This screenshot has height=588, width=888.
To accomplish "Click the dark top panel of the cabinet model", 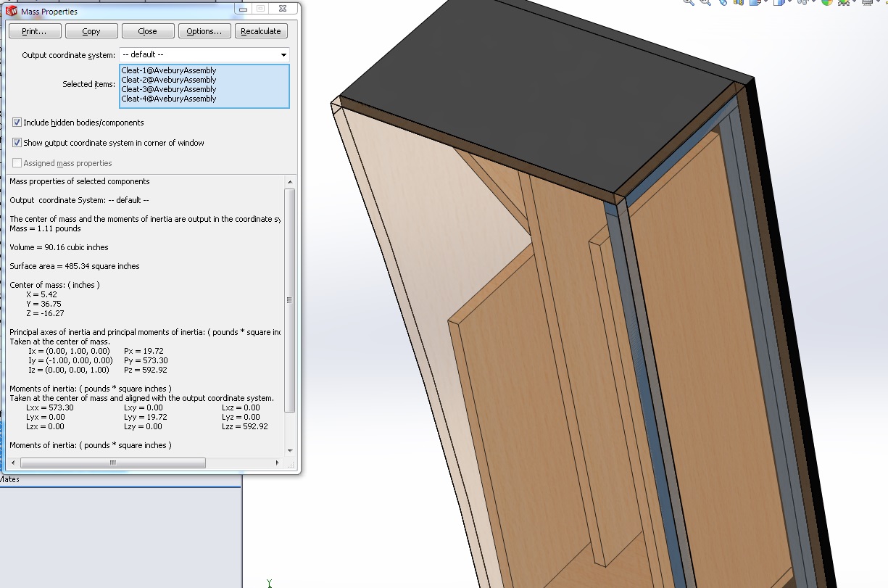I will tap(544, 94).
